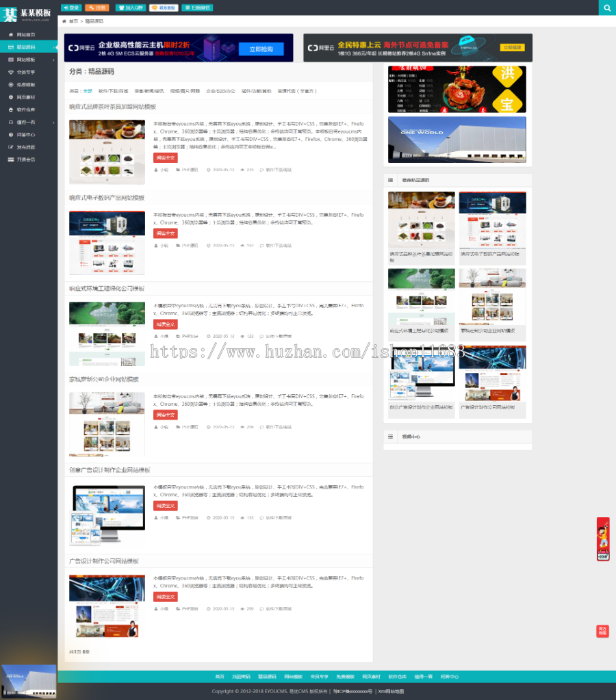Image resolution: width=616 pixels, height=700 pixels.
Task: Click 阅读全文 under the electronics template article
Action: pyautogui.click(x=165, y=233)
